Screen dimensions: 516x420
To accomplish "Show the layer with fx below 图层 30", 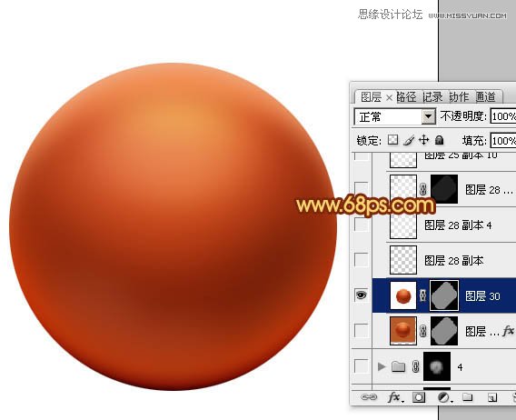I will tap(361, 330).
